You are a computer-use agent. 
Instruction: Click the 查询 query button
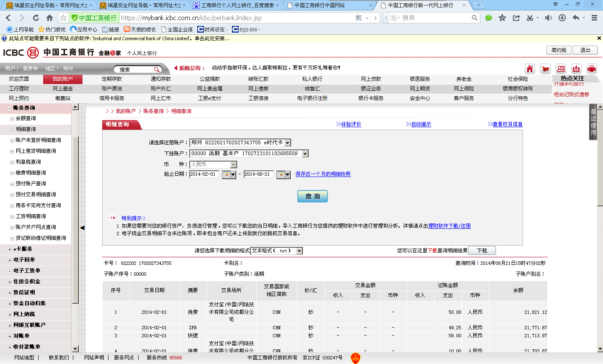point(312,196)
